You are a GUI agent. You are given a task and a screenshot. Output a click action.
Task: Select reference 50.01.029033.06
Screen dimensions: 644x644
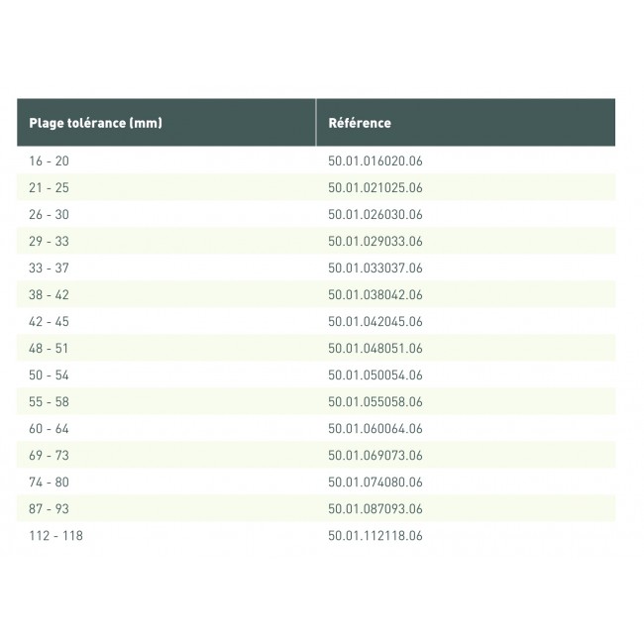tap(376, 241)
